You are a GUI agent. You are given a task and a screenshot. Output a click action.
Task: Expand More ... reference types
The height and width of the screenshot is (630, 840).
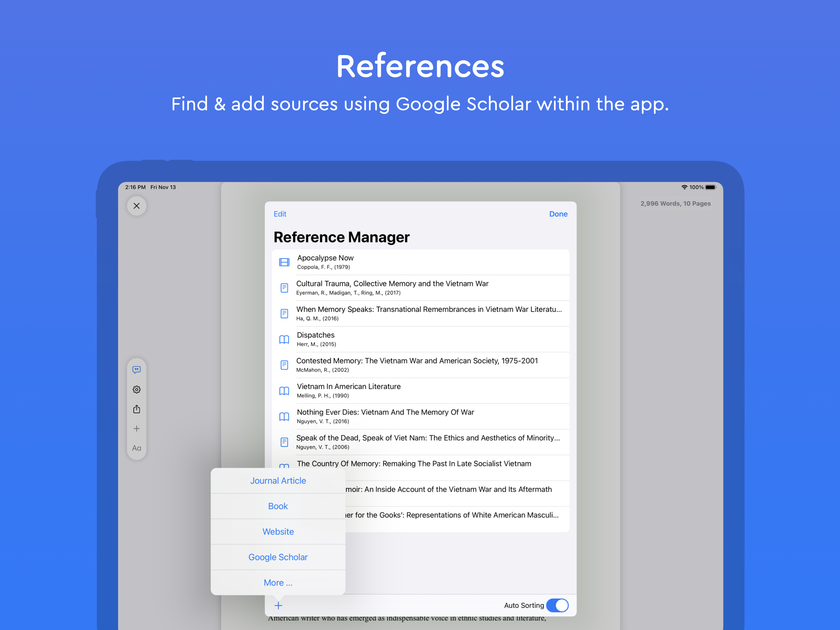[x=278, y=583]
